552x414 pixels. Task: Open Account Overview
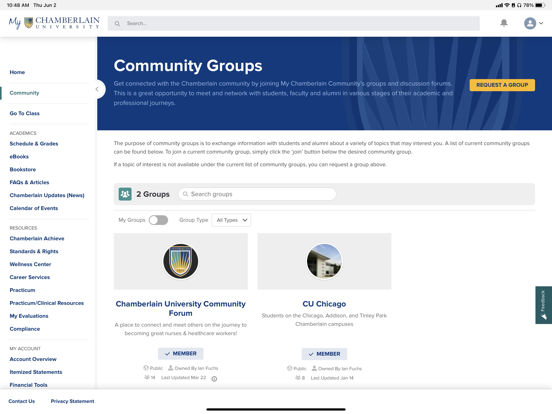click(x=33, y=359)
